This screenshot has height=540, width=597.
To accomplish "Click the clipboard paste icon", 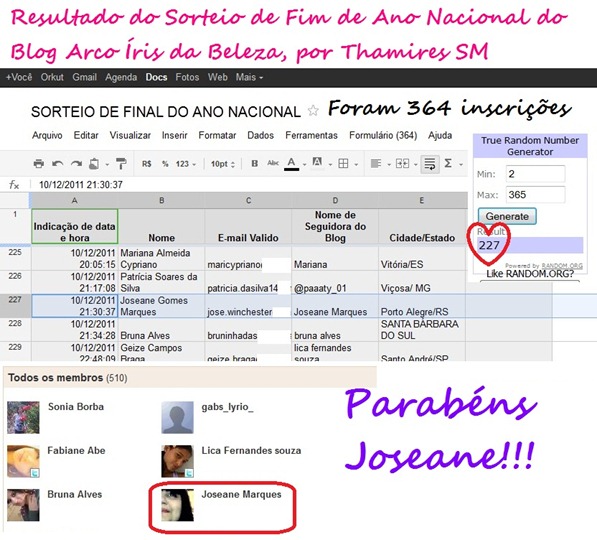I will pos(94,164).
